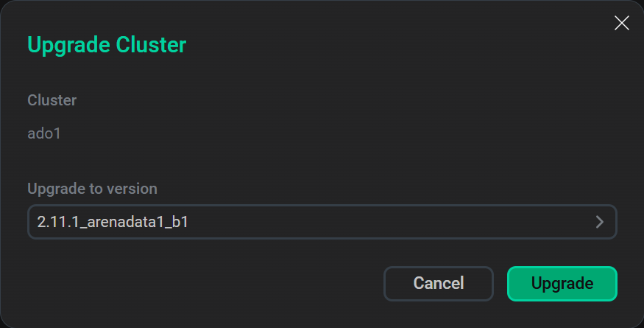Abort the upgrade with Cancel
Viewport: 644px width, 328px height.
438,283
